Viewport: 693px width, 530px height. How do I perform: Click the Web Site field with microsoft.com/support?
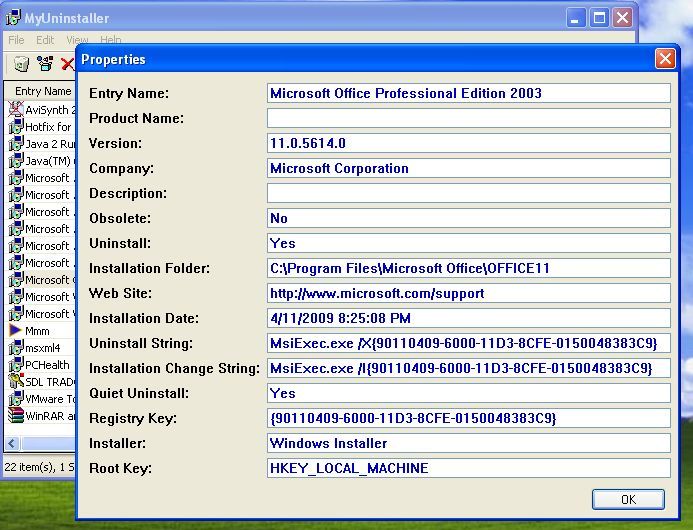click(468, 294)
